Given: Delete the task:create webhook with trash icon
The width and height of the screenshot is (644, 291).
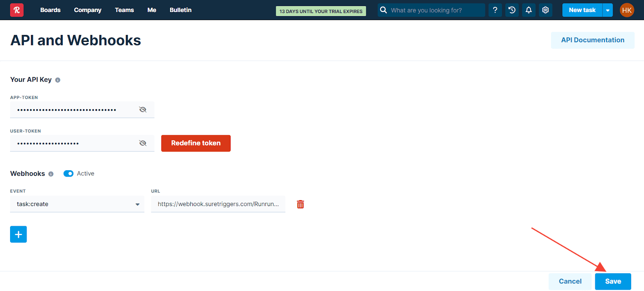Looking at the screenshot, I should pos(300,204).
